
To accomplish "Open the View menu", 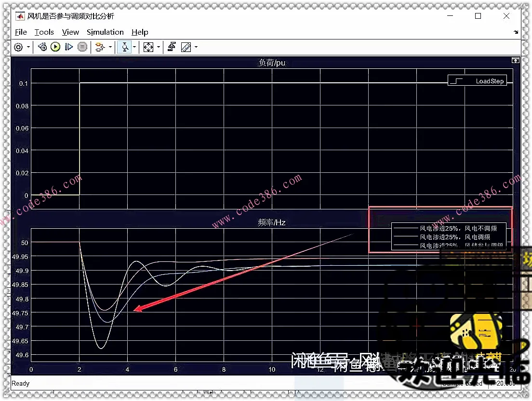I will 70,32.
